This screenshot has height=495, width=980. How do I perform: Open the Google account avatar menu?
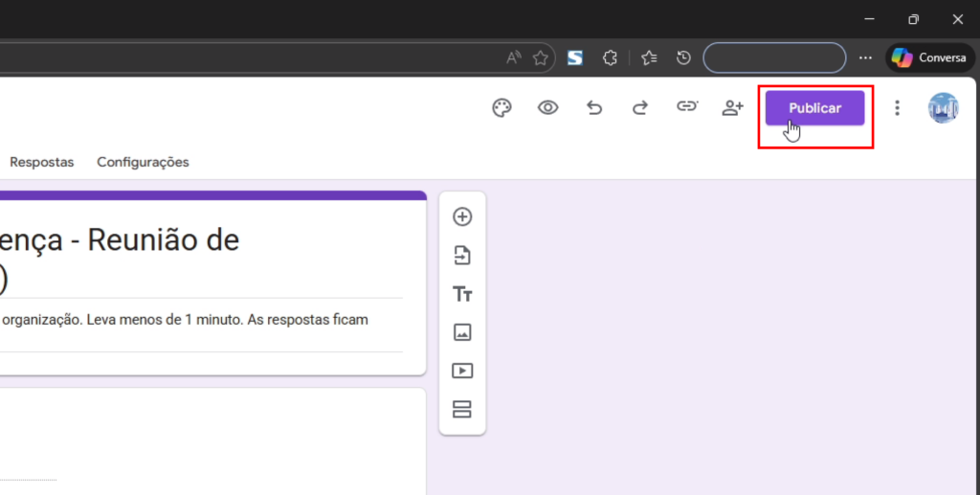point(943,108)
